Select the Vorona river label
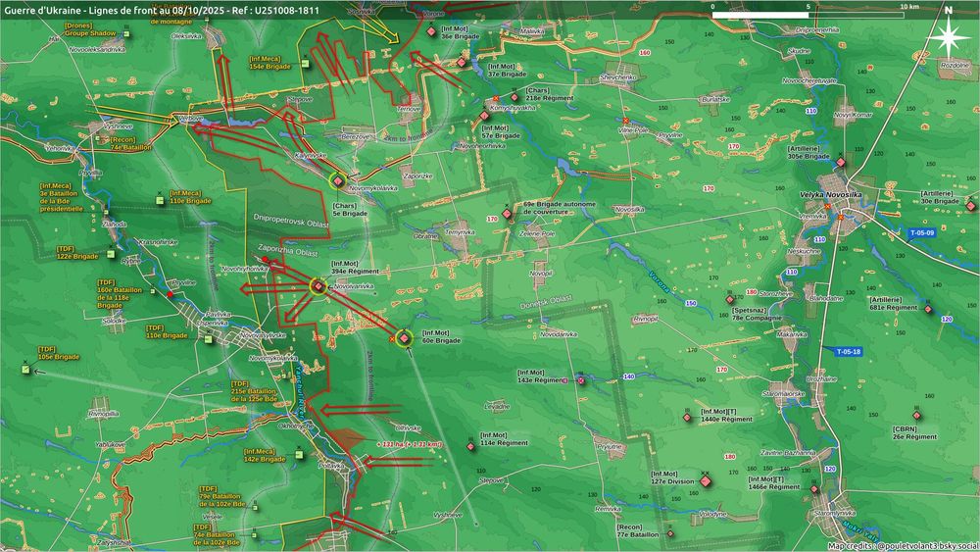Image resolution: width=980 pixels, height=552 pixels. coord(659,282)
